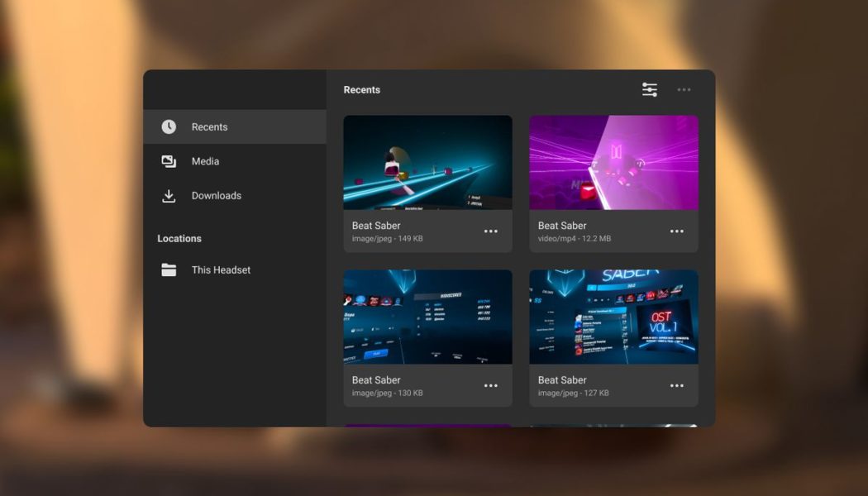The image size is (868, 496).
Task: Open the filter and sort sliders icon
Action: tap(650, 89)
